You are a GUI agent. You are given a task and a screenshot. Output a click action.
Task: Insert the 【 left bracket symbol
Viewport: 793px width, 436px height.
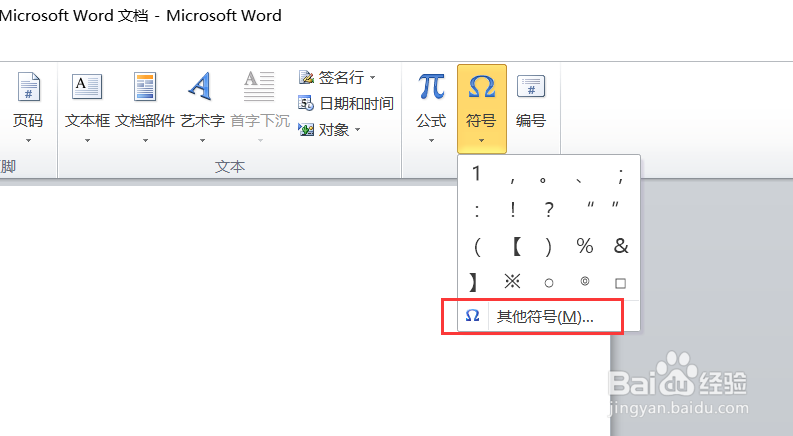pos(516,246)
